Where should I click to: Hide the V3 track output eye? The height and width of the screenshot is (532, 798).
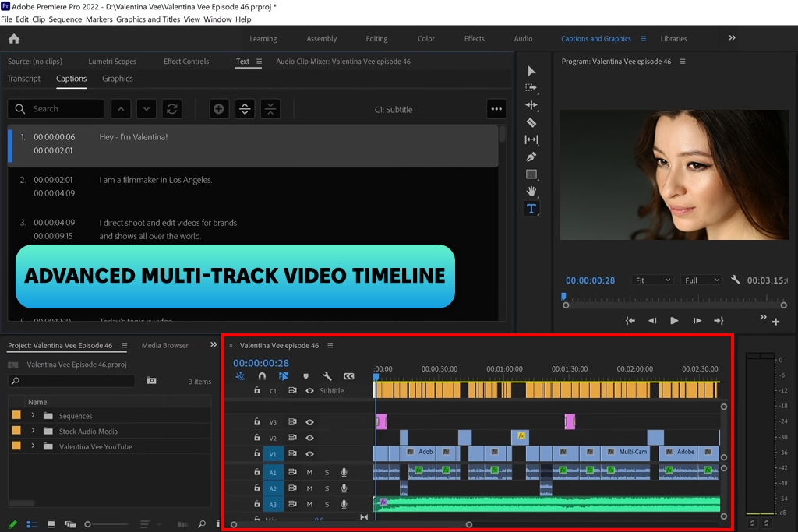point(309,422)
